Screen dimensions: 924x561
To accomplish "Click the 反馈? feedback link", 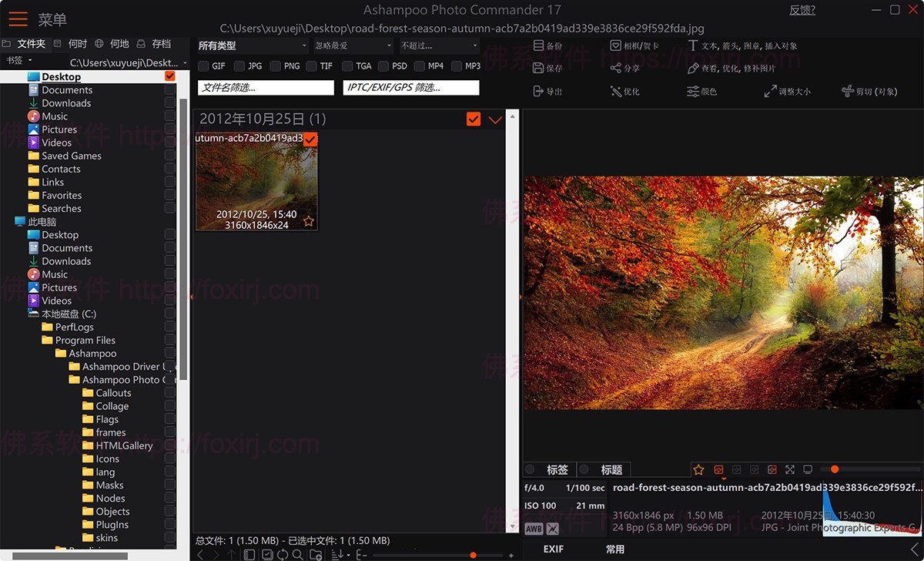I will click(x=802, y=9).
